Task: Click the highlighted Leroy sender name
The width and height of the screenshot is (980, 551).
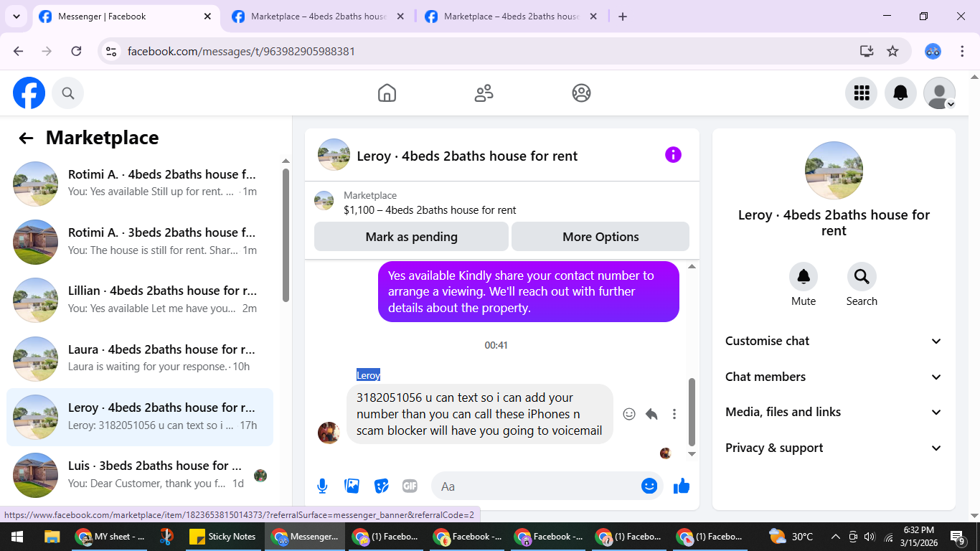Action: point(369,375)
